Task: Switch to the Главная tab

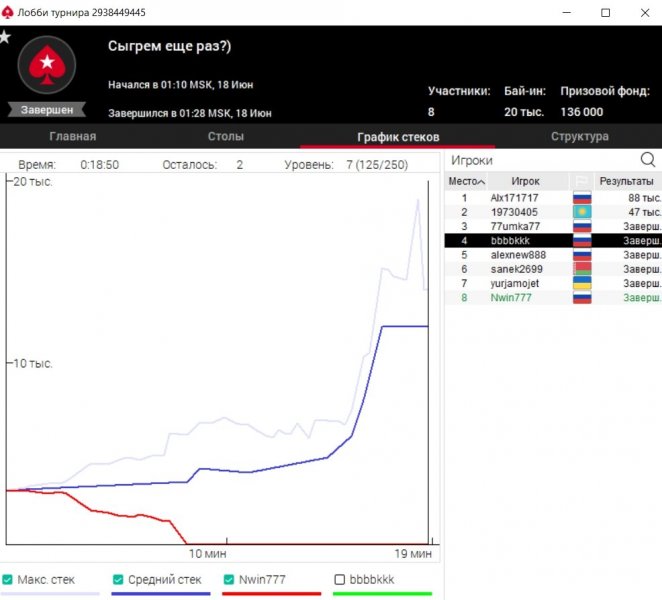Action: coord(72,137)
